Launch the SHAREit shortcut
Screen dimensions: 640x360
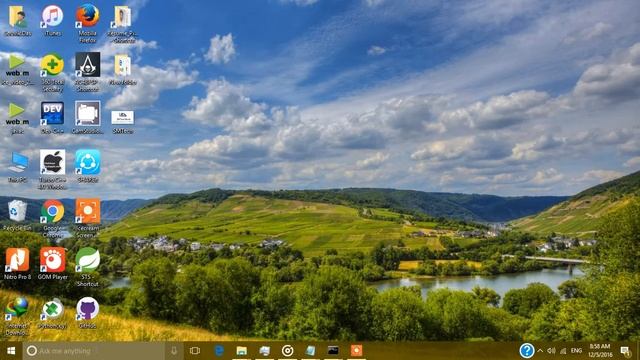point(87,166)
